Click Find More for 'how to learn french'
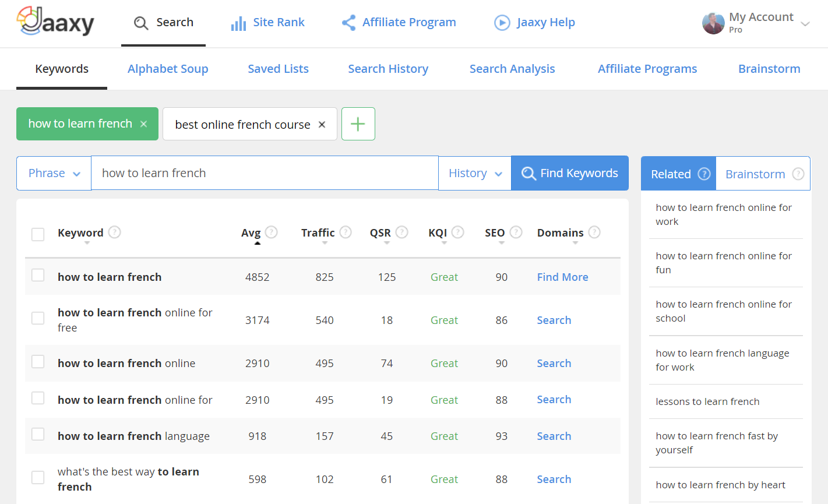Image resolution: width=828 pixels, height=504 pixels. tap(563, 277)
